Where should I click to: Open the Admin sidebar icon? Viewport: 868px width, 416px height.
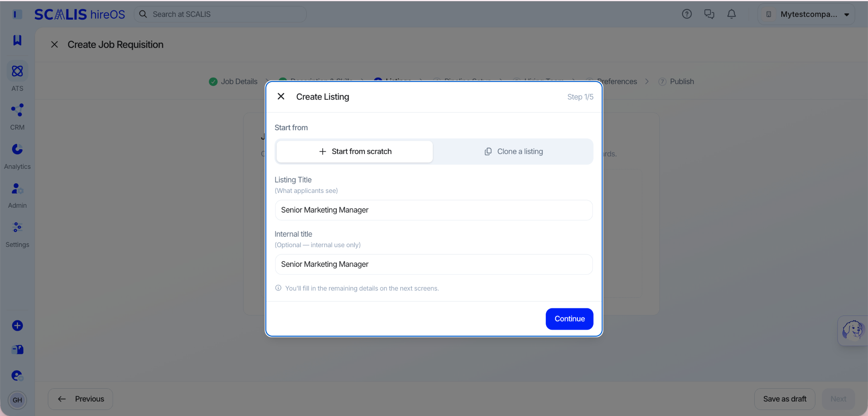click(x=17, y=188)
